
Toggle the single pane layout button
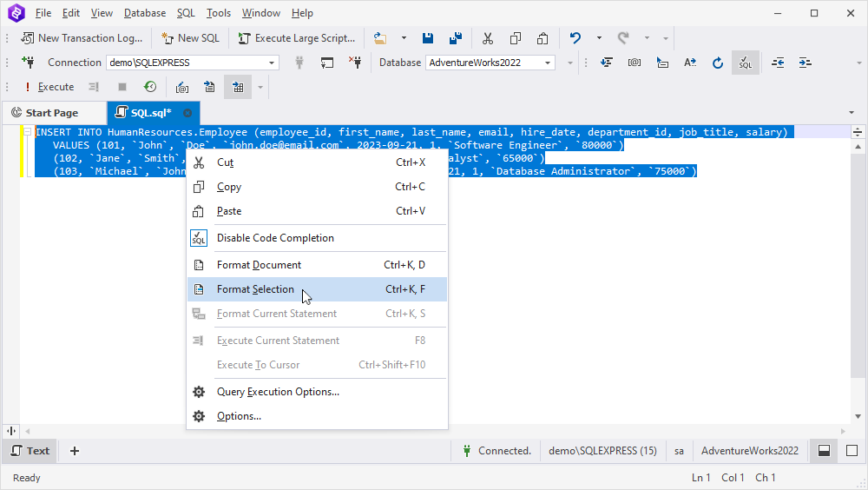click(852, 451)
